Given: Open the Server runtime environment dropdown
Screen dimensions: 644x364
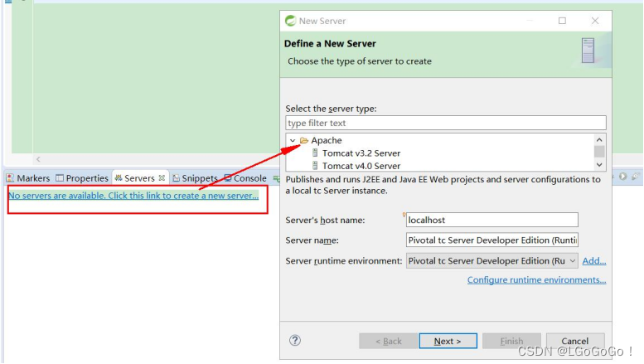Looking at the screenshot, I should coord(573,261).
